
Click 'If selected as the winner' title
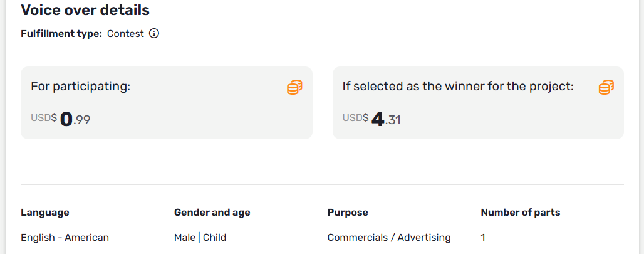(458, 87)
